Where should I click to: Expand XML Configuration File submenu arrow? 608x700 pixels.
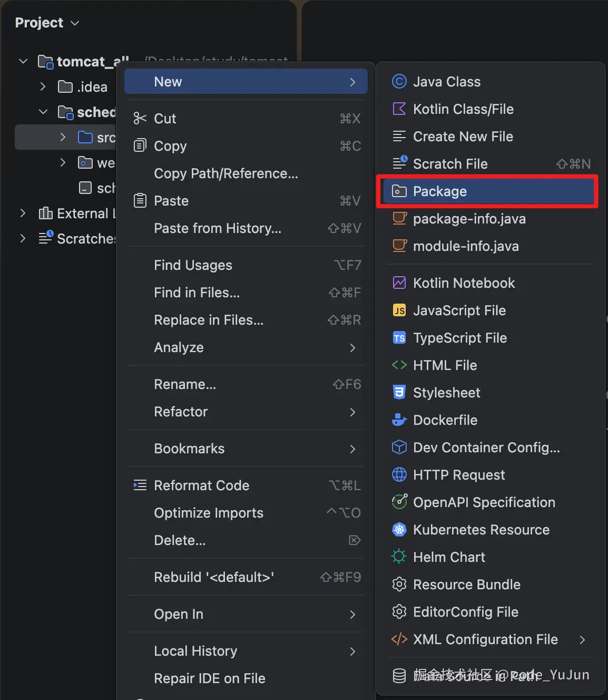pos(582,639)
